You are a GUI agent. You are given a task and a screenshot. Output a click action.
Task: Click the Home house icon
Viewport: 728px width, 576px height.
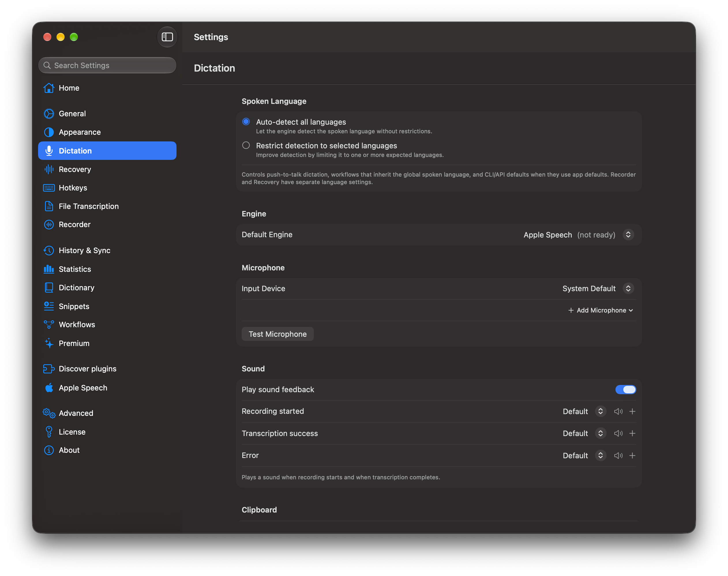pyautogui.click(x=49, y=88)
